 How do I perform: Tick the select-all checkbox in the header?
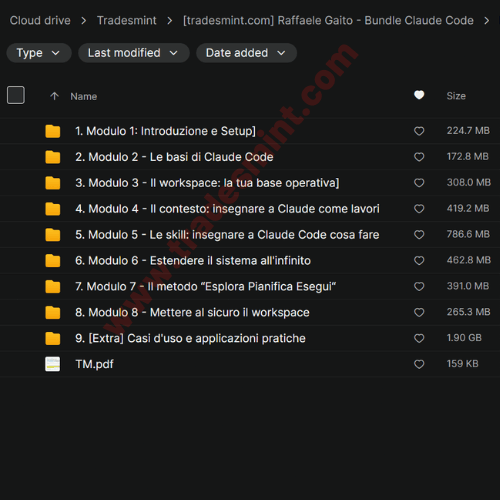[16, 95]
